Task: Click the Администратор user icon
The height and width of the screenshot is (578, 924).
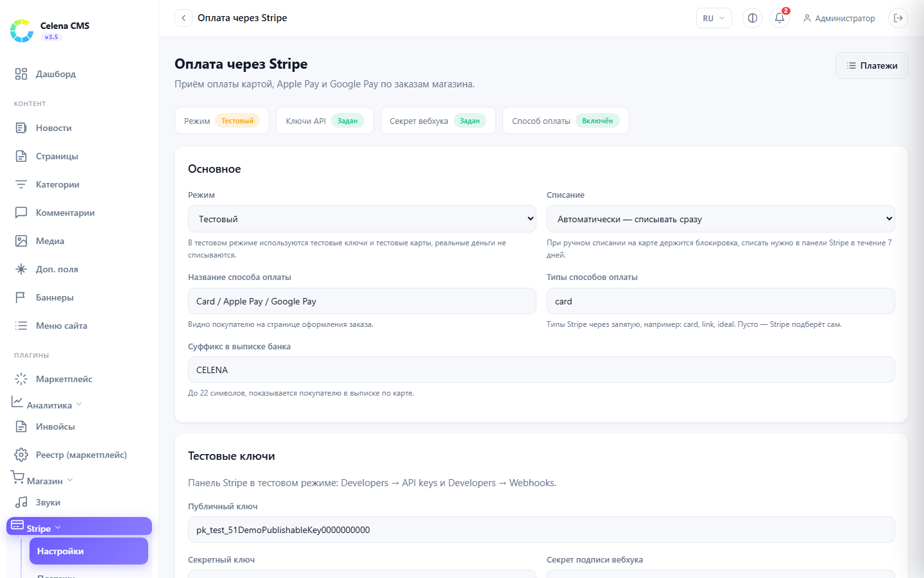Action: [x=807, y=19]
